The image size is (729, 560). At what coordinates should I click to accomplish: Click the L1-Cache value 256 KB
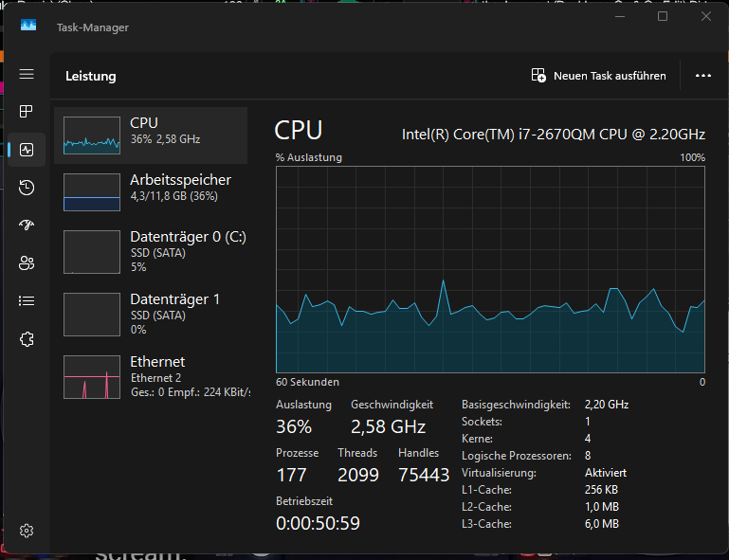pyautogui.click(x=601, y=490)
